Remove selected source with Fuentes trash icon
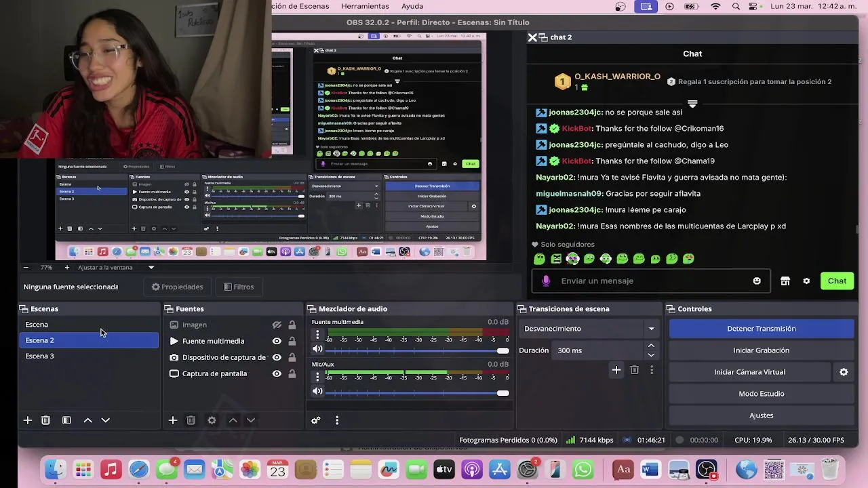The image size is (868, 488). 191,420
